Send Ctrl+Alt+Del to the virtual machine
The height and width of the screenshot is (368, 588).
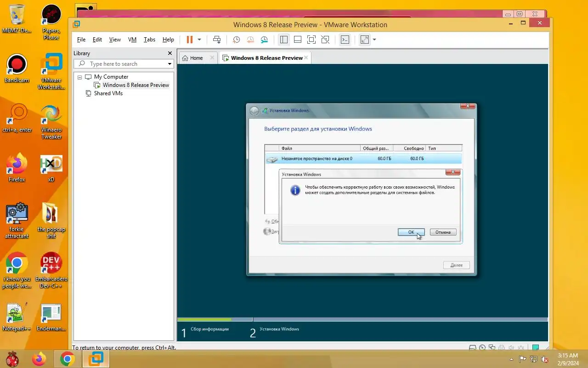tap(217, 40)
